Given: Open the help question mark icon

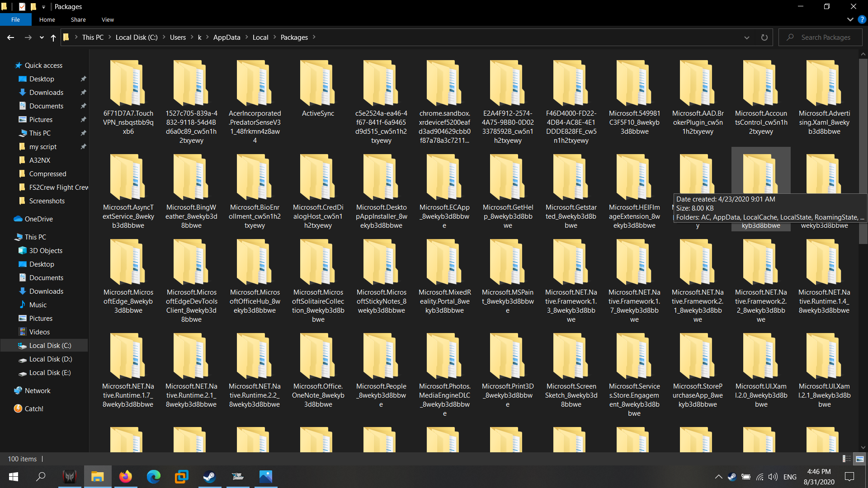Looking at the screenshot, I should click(x=862, y=19).
